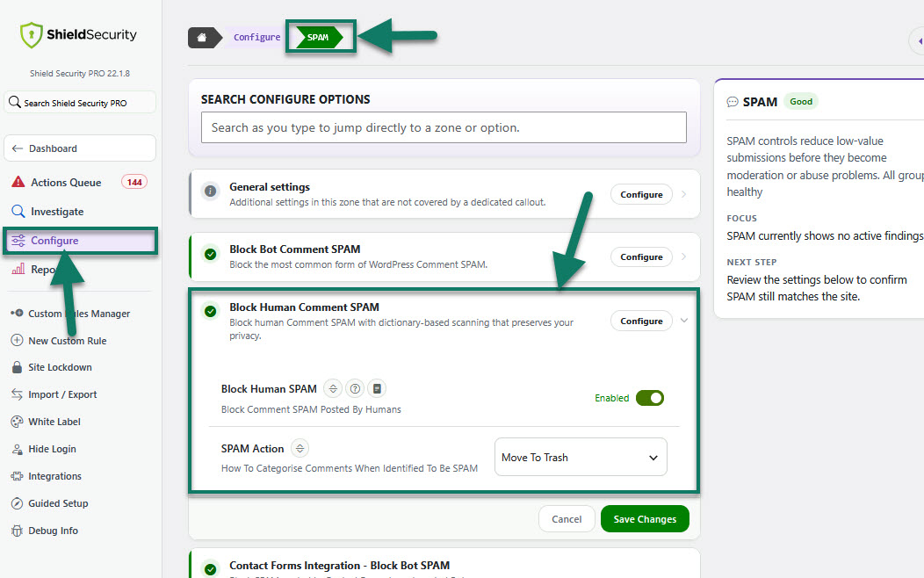This screenshot has width=924, height=578.
Task: Open the SPAM Action Move To Trash dropdown
Action: point(581,457)
